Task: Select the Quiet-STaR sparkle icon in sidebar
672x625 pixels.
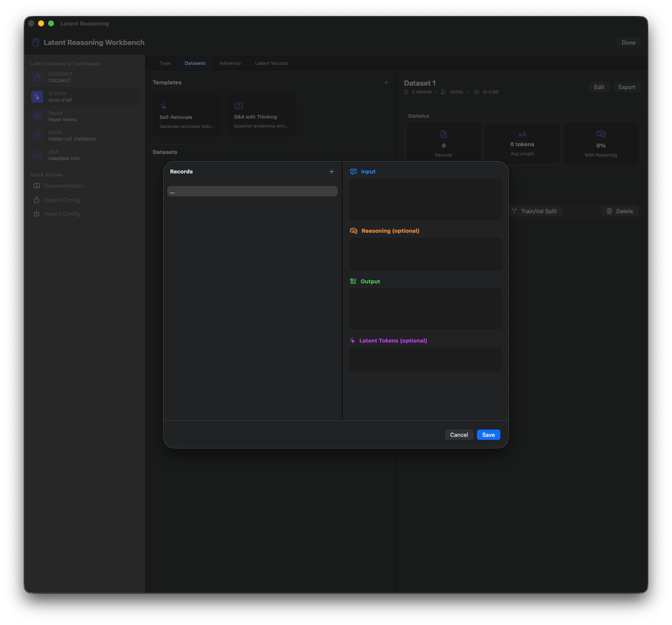Action: click(37, 96)
